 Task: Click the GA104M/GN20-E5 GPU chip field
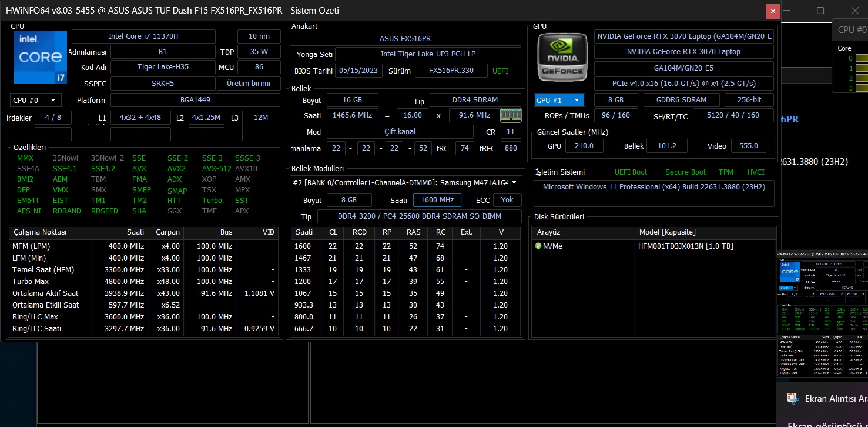tap(683, 67)
